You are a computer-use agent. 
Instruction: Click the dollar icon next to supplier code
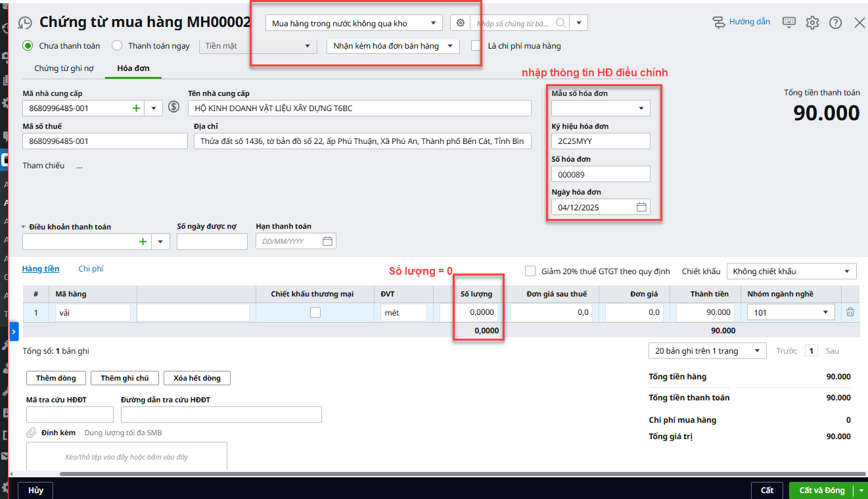[x=174, y=107]
